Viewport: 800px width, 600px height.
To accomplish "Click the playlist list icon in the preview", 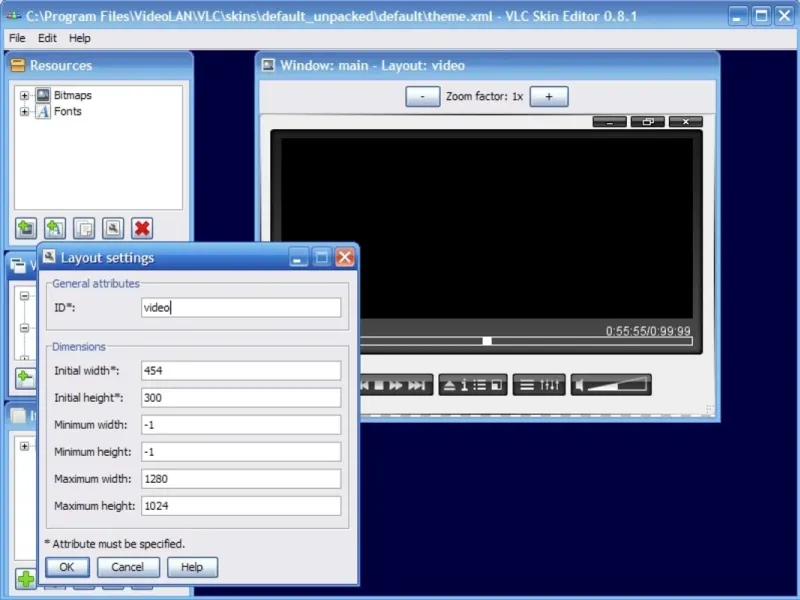I will (x=480, y=385).
